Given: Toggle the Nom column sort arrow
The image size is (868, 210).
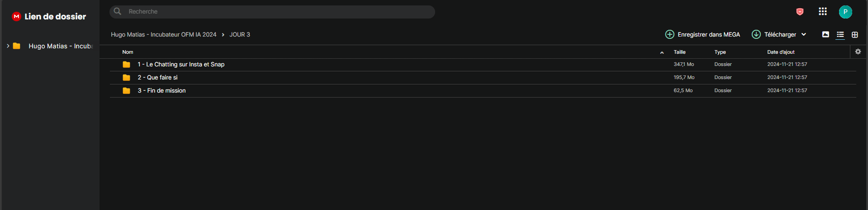Looking at the screenshot, I should click(662, 52).
